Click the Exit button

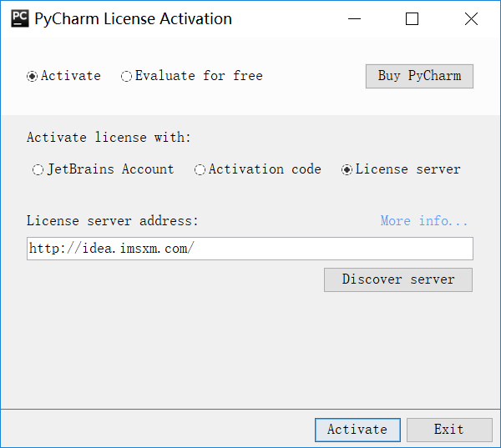(x=449, y=430)
